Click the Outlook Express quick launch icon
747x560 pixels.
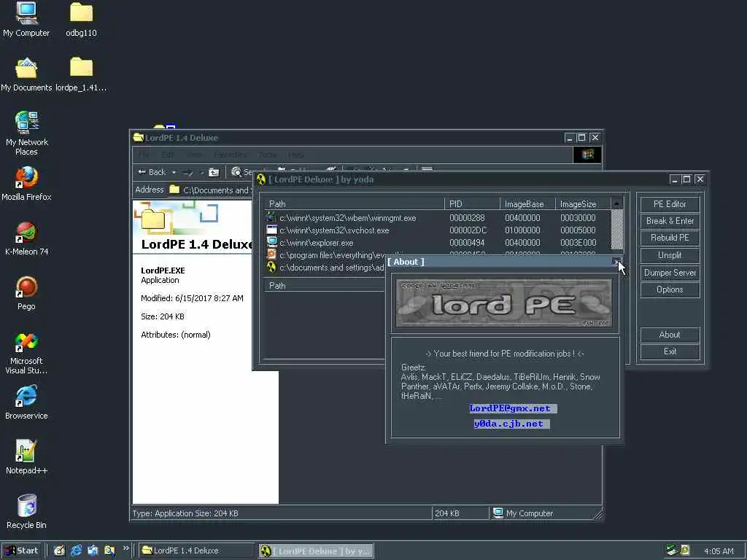tap(93, 551)
